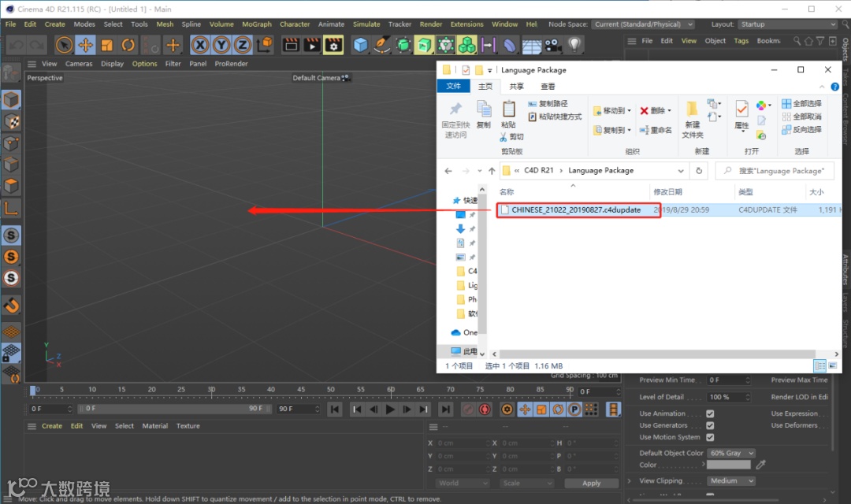Click the 全部选择 button in Explorer ribbon
851x504 pixels.
click(x=801, y=104)
